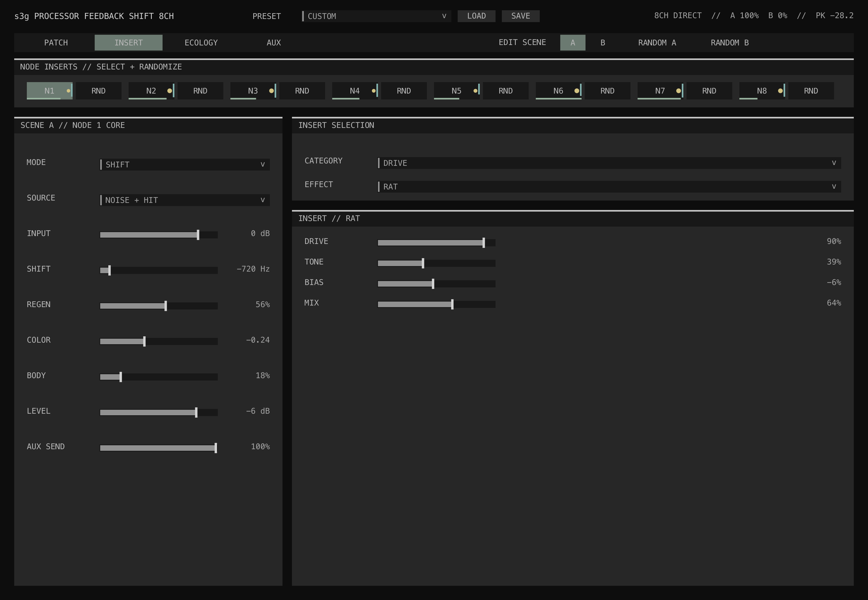Adjust the SHIFT frequency slider

click(159, 270)
